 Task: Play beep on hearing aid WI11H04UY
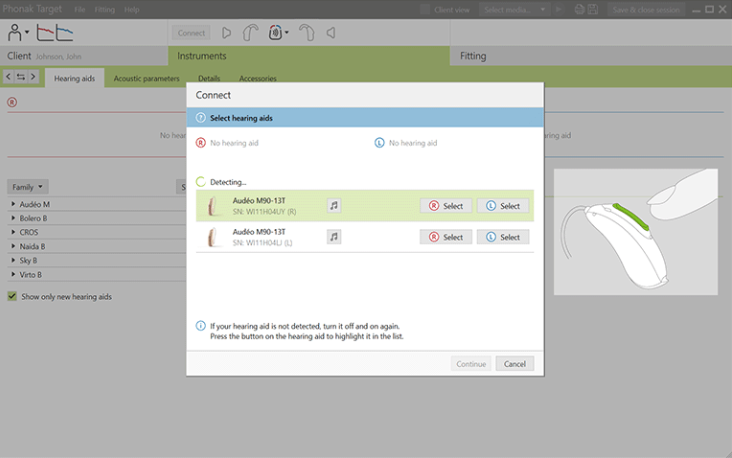coord(334,205)
